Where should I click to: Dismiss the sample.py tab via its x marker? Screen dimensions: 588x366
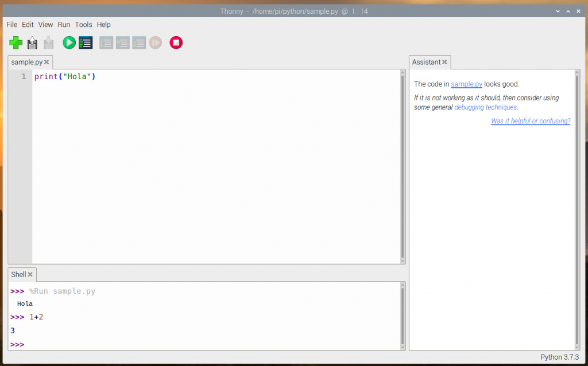point(47,62)
